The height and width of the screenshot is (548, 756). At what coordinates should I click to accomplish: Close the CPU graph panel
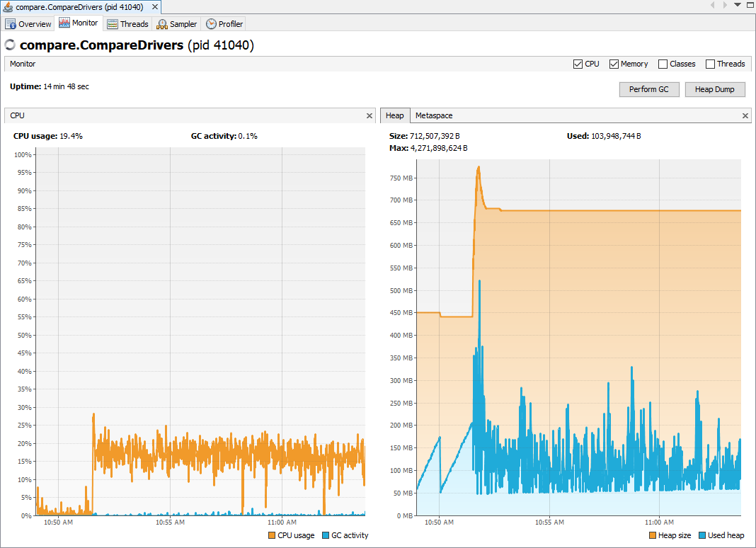click(369, 115)
